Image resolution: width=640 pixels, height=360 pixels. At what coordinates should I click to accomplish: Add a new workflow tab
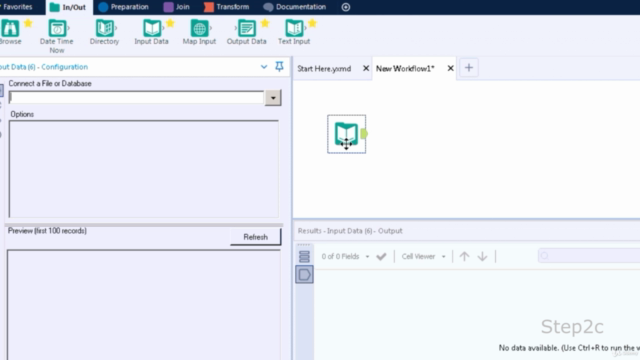pos(469,68)
